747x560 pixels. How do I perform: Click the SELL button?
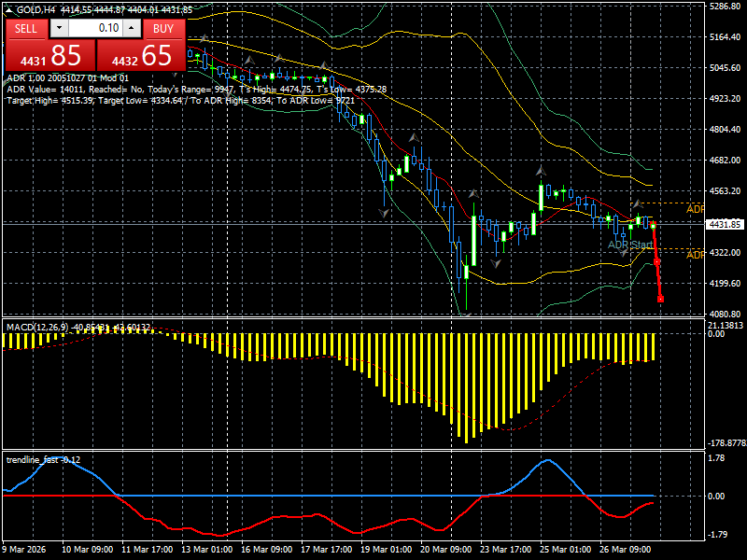point(26,29)
